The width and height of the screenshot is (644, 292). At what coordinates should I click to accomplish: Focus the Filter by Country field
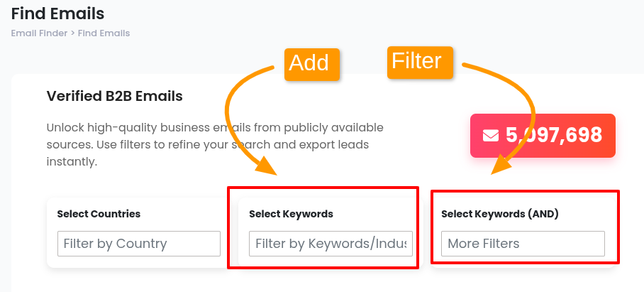pyautogui.click(x=139, y=244)
